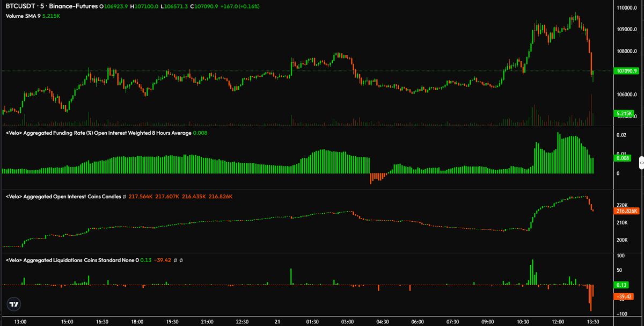The width and height of the screenshot is (644, 326).
Task: Click the TradingView logo icon
Action: click(14, 305)
